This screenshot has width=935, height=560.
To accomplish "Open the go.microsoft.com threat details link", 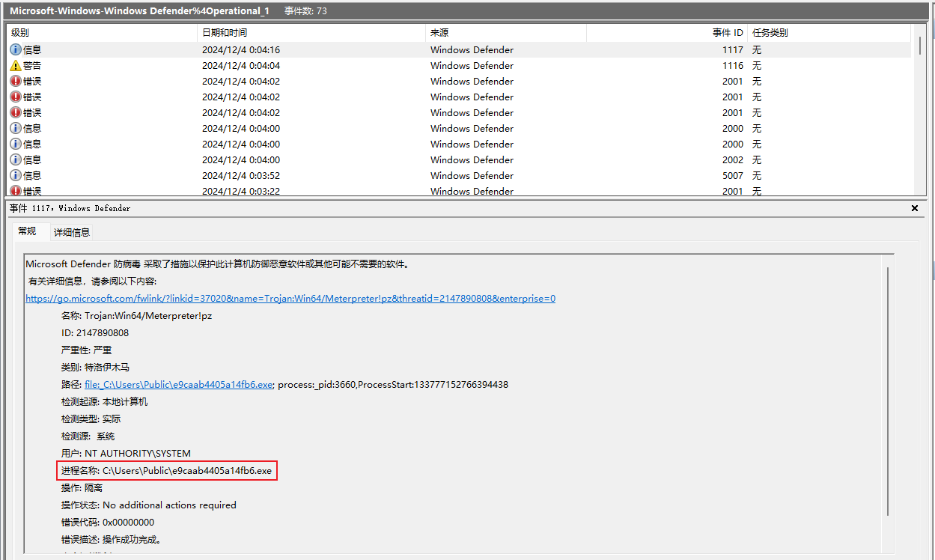I will (x=290, y=298).
